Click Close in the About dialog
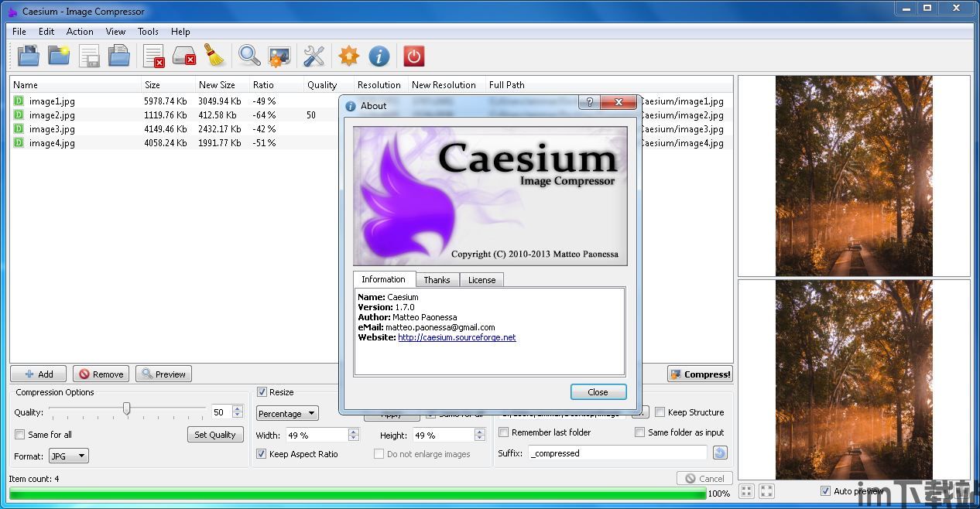The height and width of the screenshot is (509, 980). (x=598, y=392)
